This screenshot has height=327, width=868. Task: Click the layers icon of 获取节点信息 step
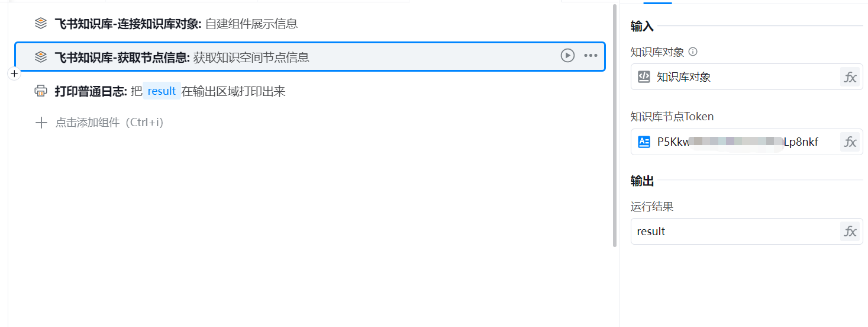point(40,57)
